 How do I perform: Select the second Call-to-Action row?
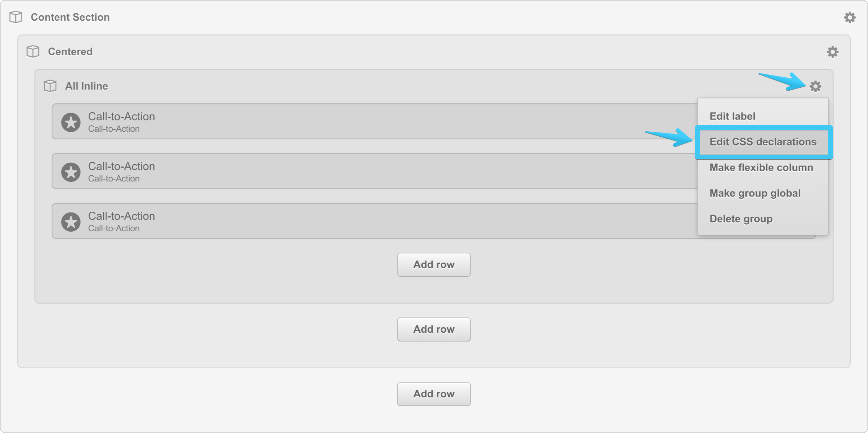tap(344, 172)
